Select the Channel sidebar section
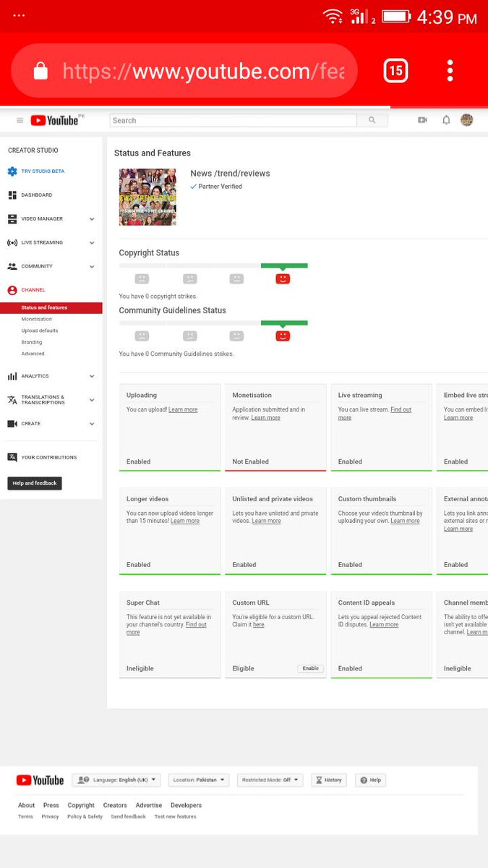 pos(33,290)
